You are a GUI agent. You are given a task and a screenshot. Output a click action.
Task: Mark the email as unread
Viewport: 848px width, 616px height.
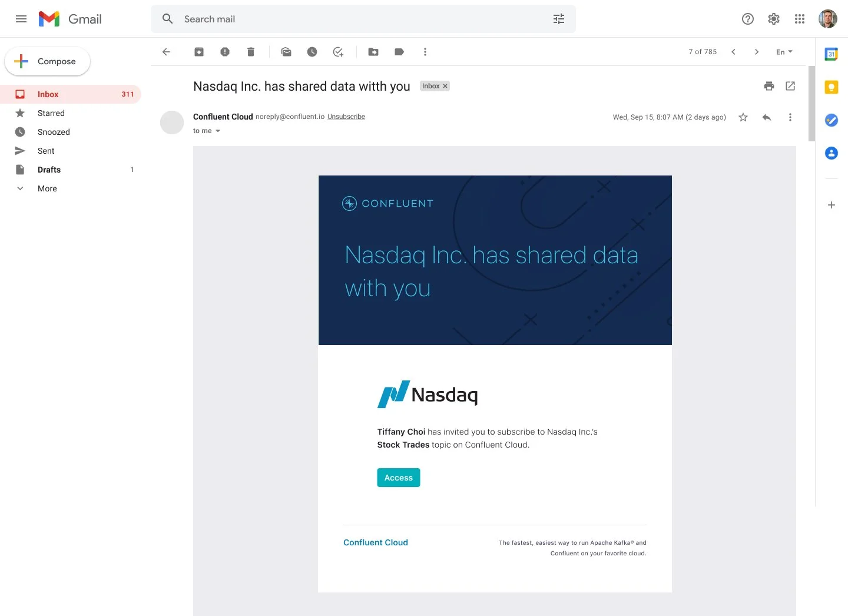click(x=286, y=52)
